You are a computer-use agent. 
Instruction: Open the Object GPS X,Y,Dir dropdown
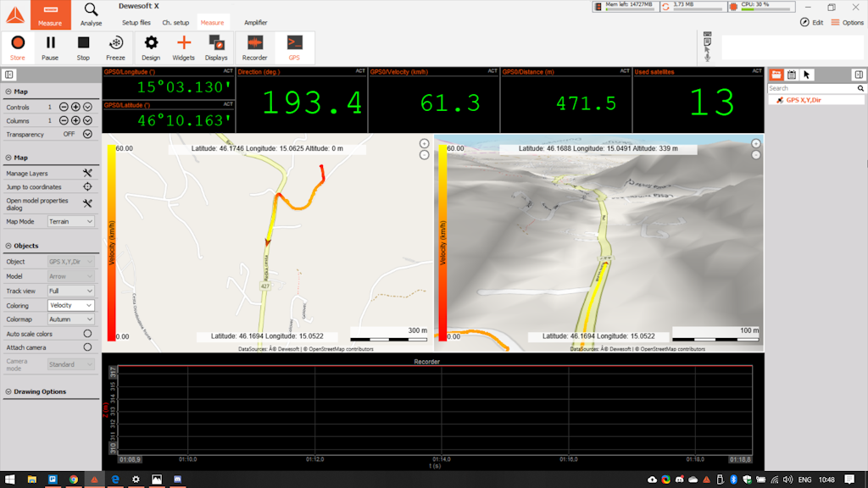(70, 262)
